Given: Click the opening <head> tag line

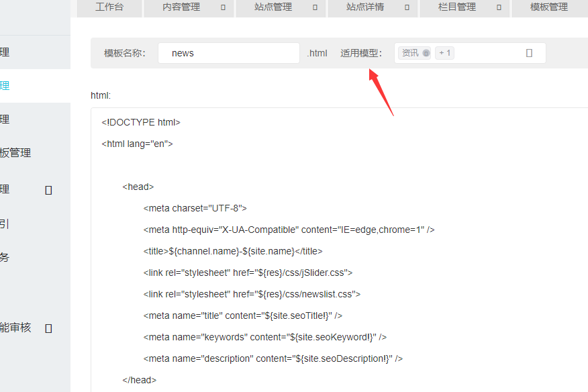Looking at the screenshot, I should (x=138, y=187).
